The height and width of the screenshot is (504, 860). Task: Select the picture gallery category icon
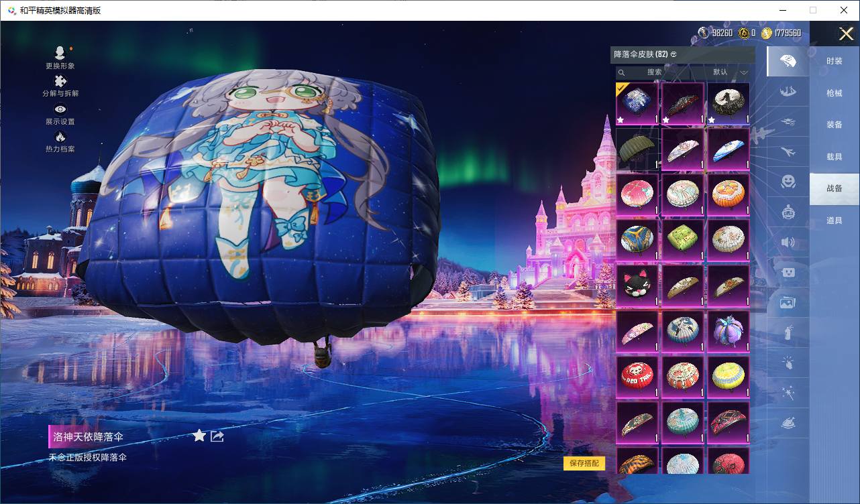coord(788,302)
